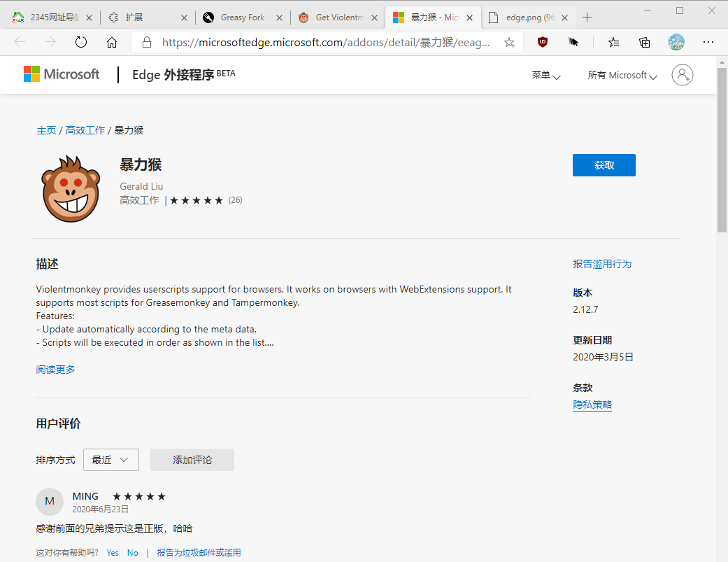The width and height of the screenshot is (728, 562).
Task: Click the sign-in account icon
Action: coord(682,75)
